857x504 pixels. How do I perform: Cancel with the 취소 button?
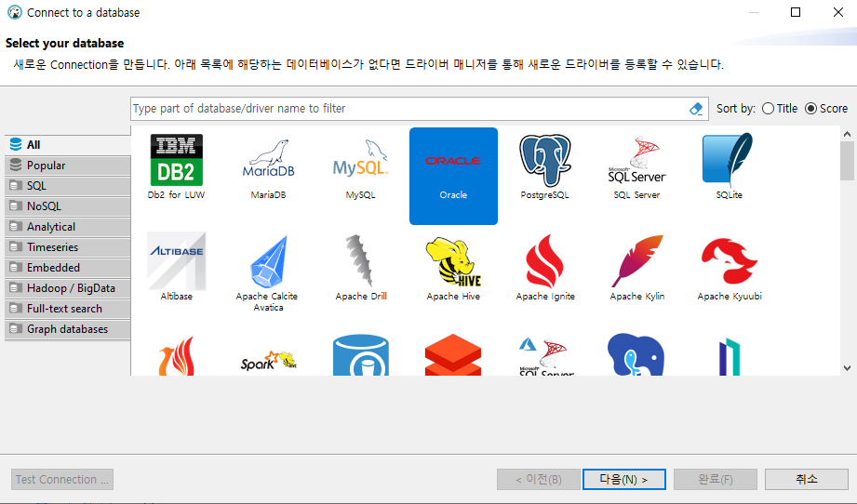click(x=807, y=480)
